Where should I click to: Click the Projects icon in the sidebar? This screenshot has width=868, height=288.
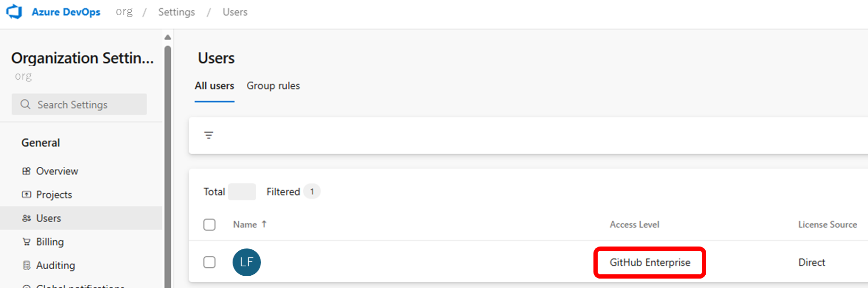point(26,195)
